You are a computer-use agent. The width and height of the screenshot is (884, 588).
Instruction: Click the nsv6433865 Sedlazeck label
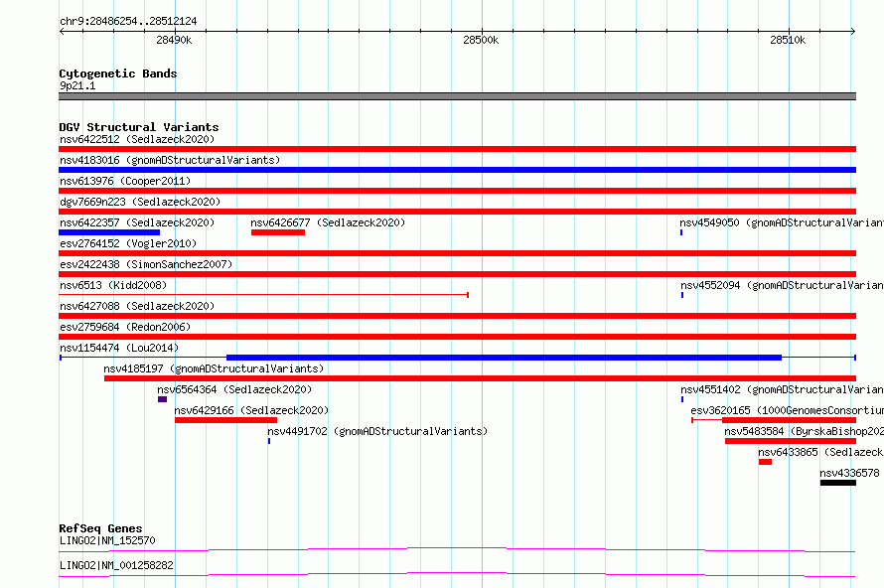[820, 452]
